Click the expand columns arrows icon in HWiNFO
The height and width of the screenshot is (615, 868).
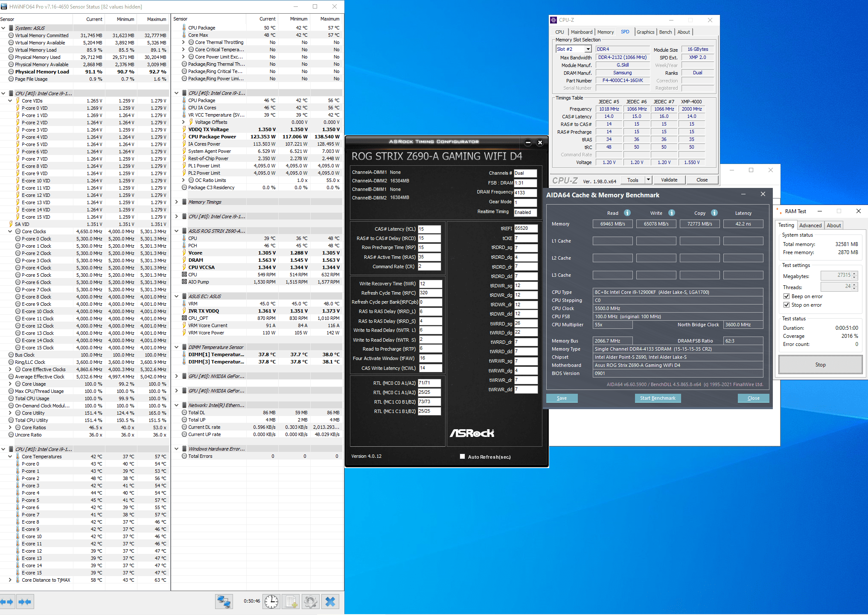[x=7, y=602]
